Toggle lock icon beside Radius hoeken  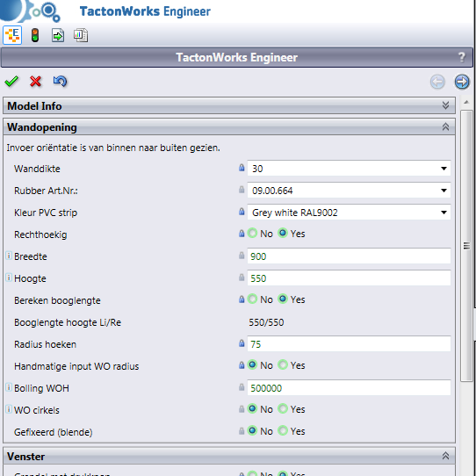(242, 343)
